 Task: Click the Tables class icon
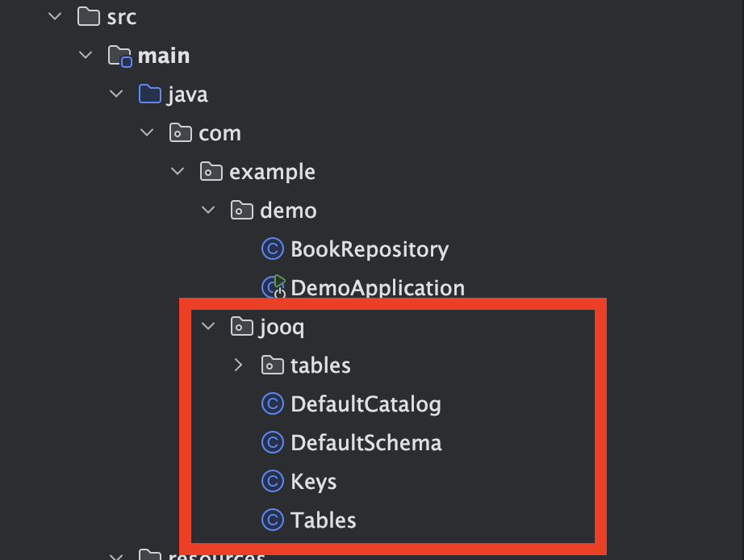tap(273, 520)
